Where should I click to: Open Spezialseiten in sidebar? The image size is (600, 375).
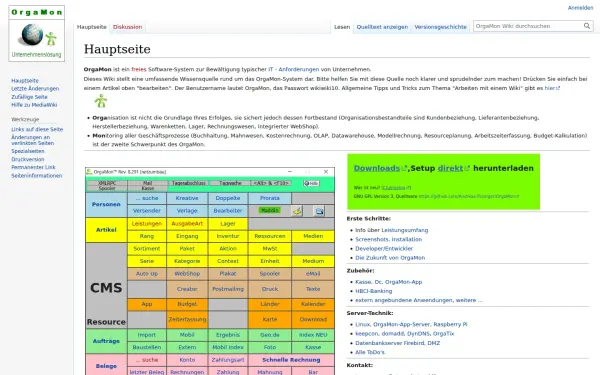tap(28, 151)
